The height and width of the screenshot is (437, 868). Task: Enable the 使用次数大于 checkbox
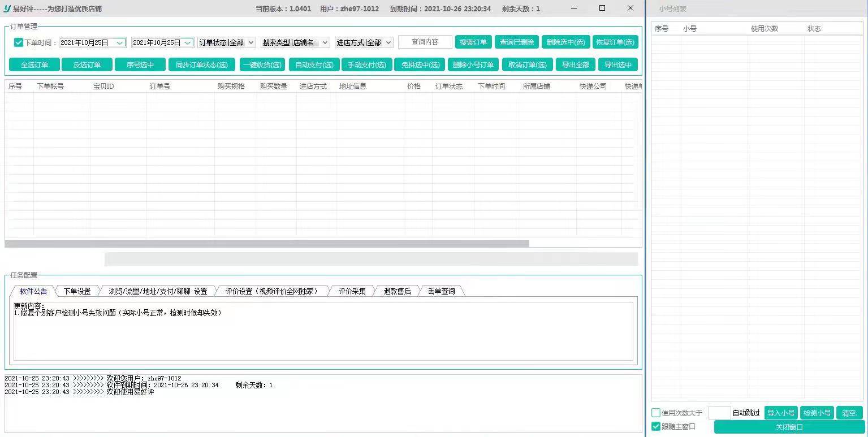[656, 413]
